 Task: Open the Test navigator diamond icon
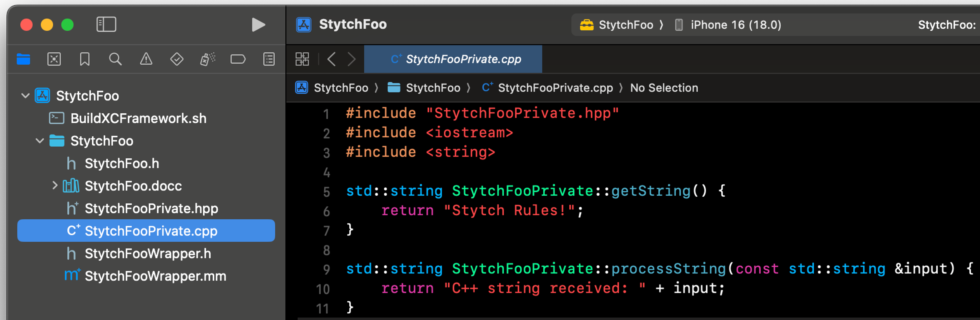pyautogui.click(x=177, y=59)
